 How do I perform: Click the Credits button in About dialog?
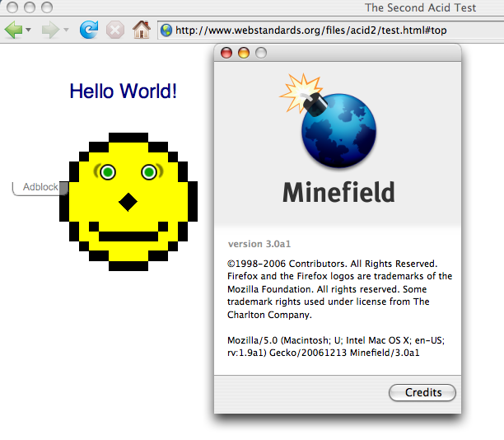tap(422, 392)
